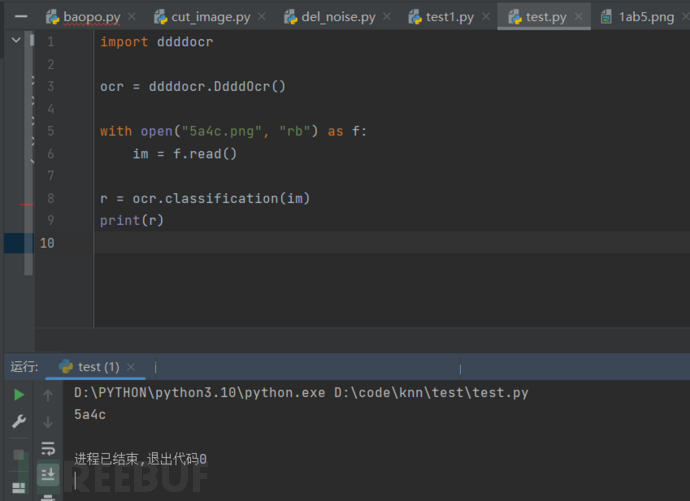
Task: Open run configuration wrench settings
Action: (x=18, y=422)
